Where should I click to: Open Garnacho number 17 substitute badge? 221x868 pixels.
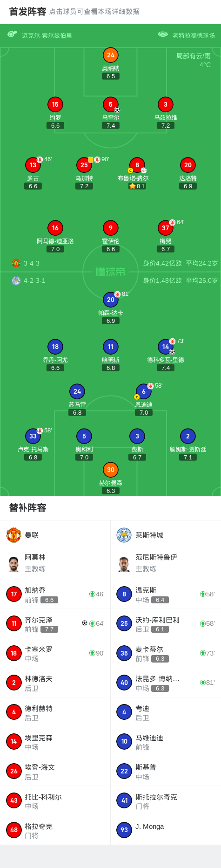[x=14, y=594]
